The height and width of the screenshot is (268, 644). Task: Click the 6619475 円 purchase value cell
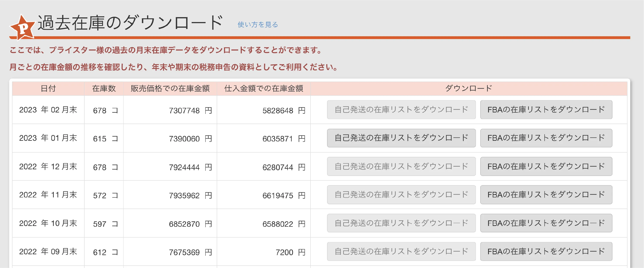[264, 195]
